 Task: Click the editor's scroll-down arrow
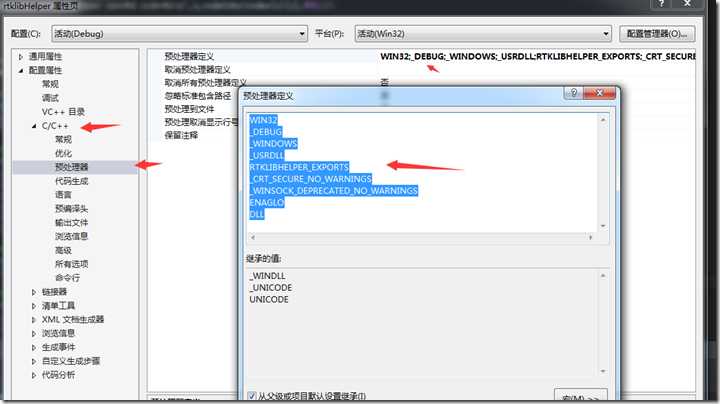click(x=603, y=226)
